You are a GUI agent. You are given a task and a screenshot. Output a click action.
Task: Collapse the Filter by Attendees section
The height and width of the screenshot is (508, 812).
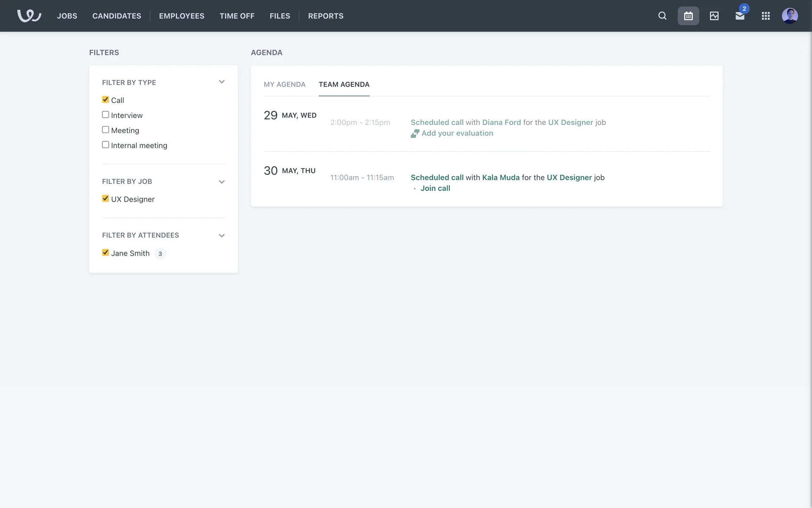point(222,235)
